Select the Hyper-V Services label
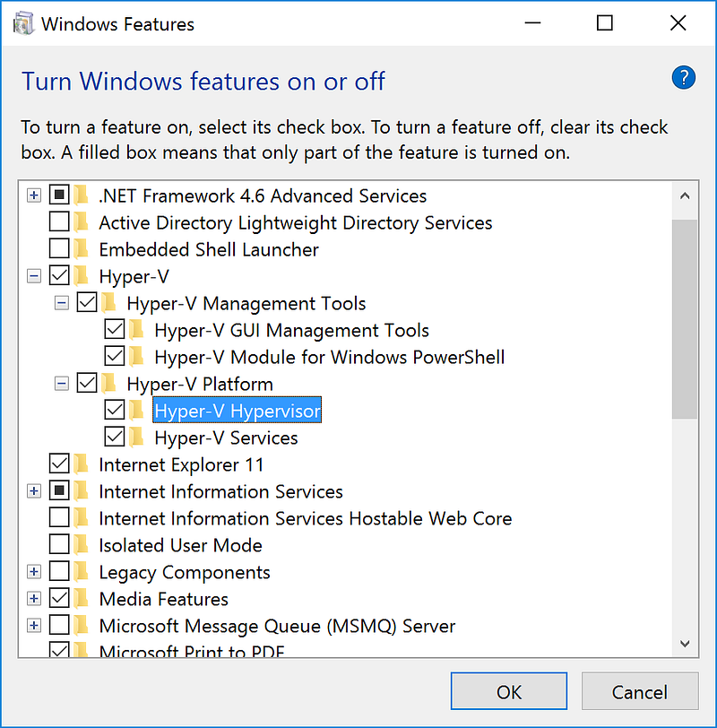This screenshot has width=717, height=728. [226, 438]
